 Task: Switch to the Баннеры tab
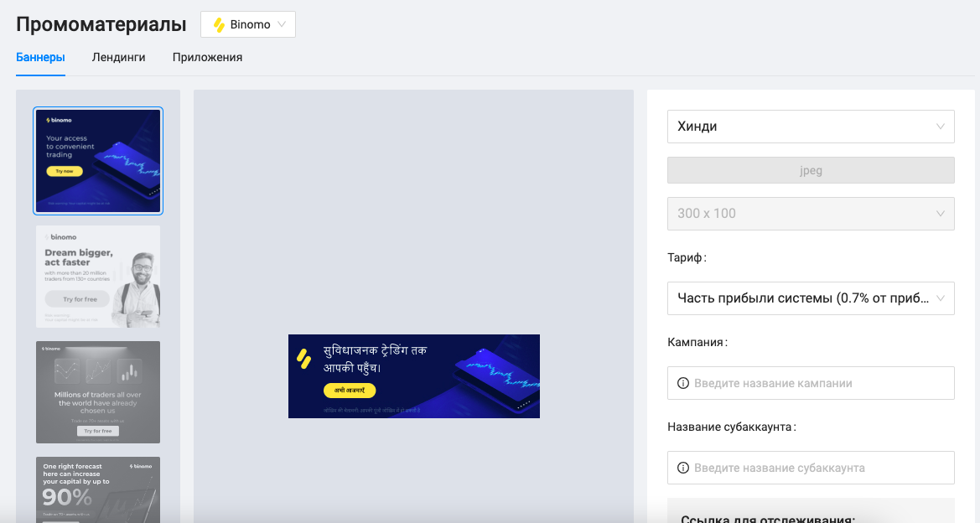pos(40,58)
